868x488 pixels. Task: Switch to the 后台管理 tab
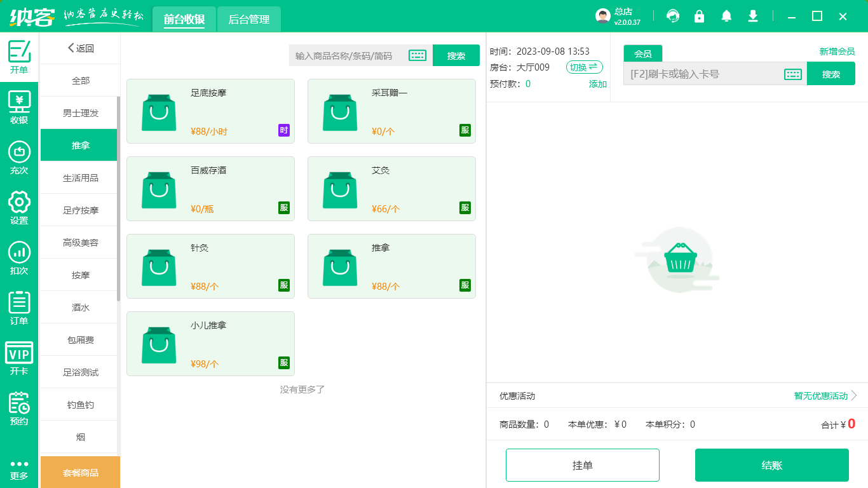pyautogui.click(x=248, y=19)
